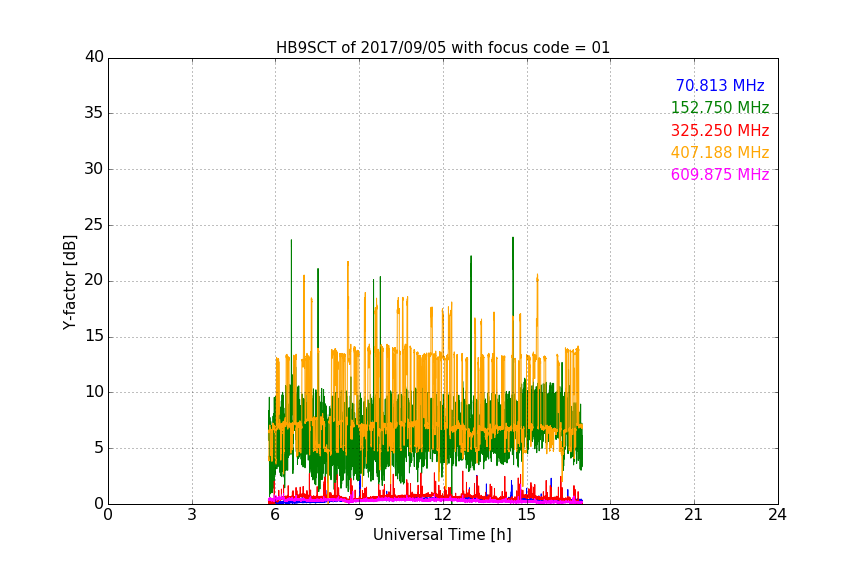
Task: Click the 70.813 MHz legend label
Action: (x=720, y=85)
